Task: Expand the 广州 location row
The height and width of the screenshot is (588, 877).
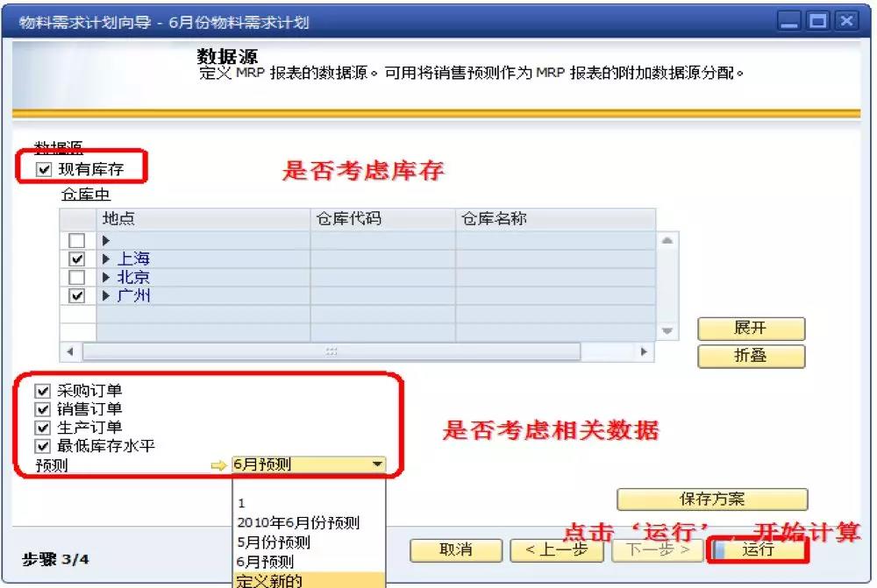Action: 107,296
